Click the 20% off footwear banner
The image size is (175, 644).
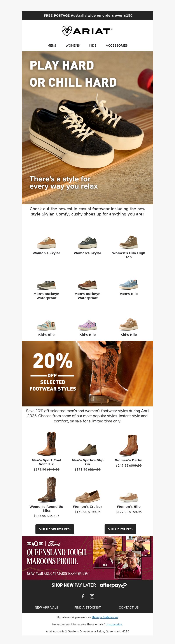click(x=87, y=373)
